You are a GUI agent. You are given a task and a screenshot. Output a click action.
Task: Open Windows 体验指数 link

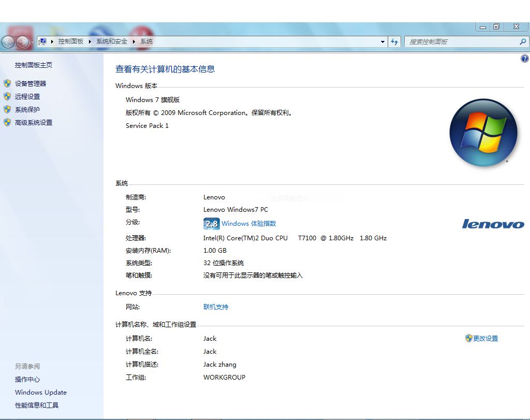pyautogui.click(x=249, y=224)
